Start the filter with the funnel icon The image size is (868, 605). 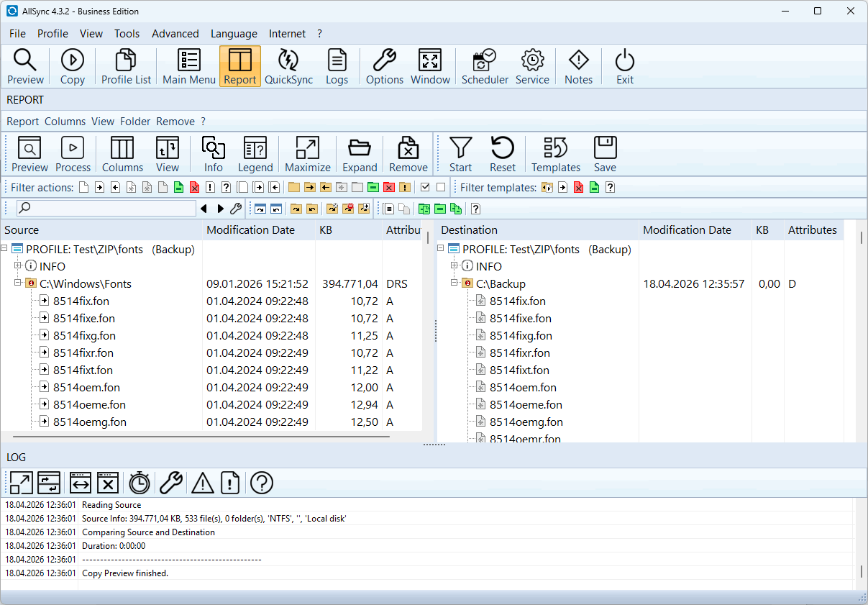point(460,155)
